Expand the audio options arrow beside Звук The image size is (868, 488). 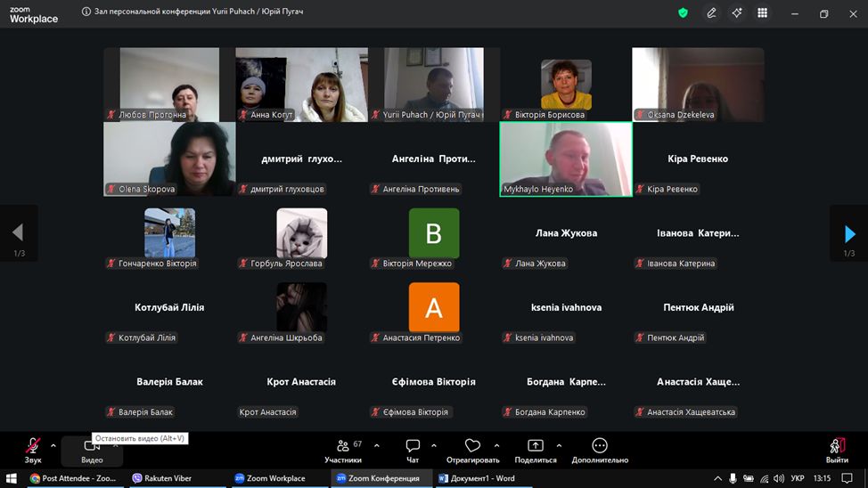pos(53,445)
